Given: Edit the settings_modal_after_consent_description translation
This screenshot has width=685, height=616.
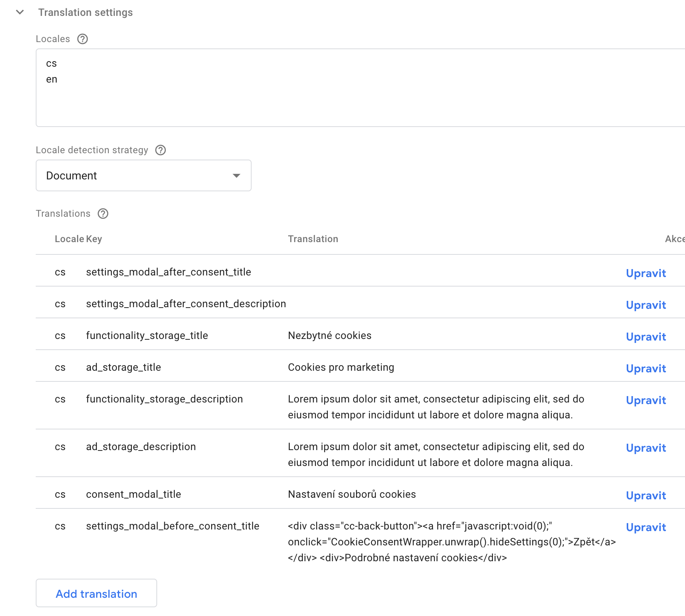Looking at the screenshot, I should pyautogui.click(x=645, y=305).
